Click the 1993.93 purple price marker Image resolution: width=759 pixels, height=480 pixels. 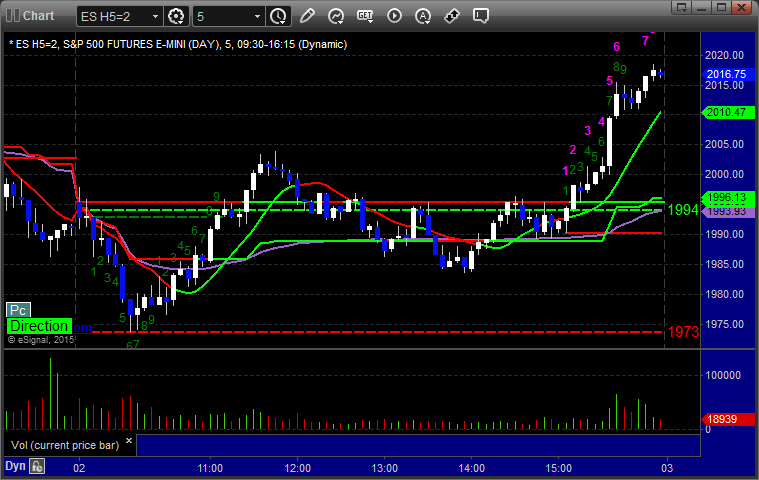click(x=727, y=211)
